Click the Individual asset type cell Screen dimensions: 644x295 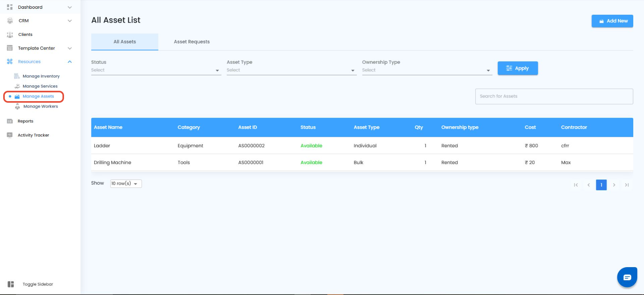[365, 146]
